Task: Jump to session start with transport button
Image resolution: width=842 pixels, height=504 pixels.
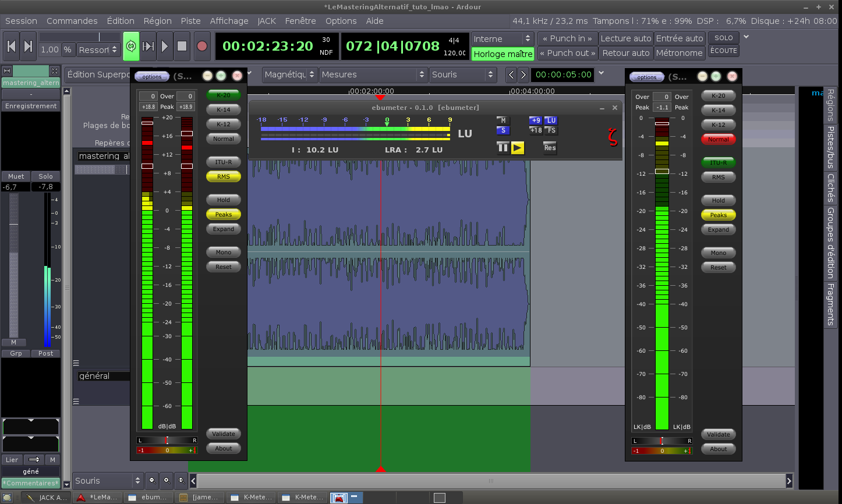Action: (x=11, y=47)
